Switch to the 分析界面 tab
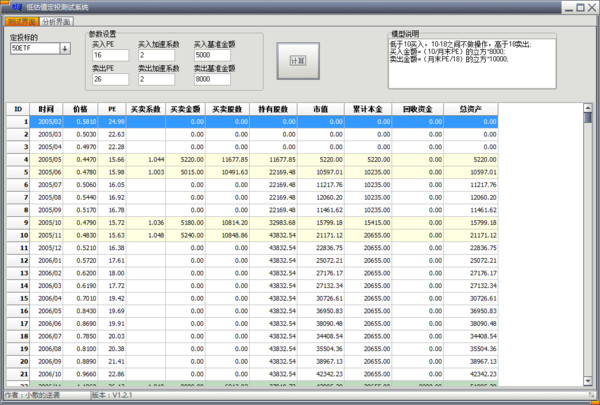 point(57,22)
